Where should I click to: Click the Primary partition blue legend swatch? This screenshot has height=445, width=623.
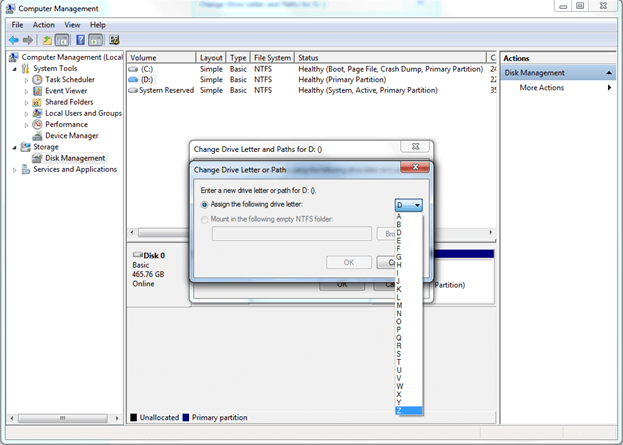186,418
